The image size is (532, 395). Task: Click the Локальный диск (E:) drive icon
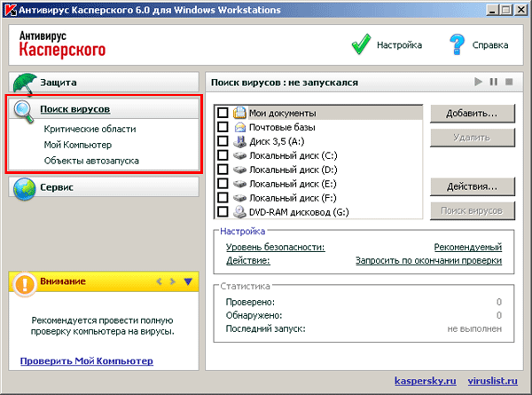(x=239, y=184)
